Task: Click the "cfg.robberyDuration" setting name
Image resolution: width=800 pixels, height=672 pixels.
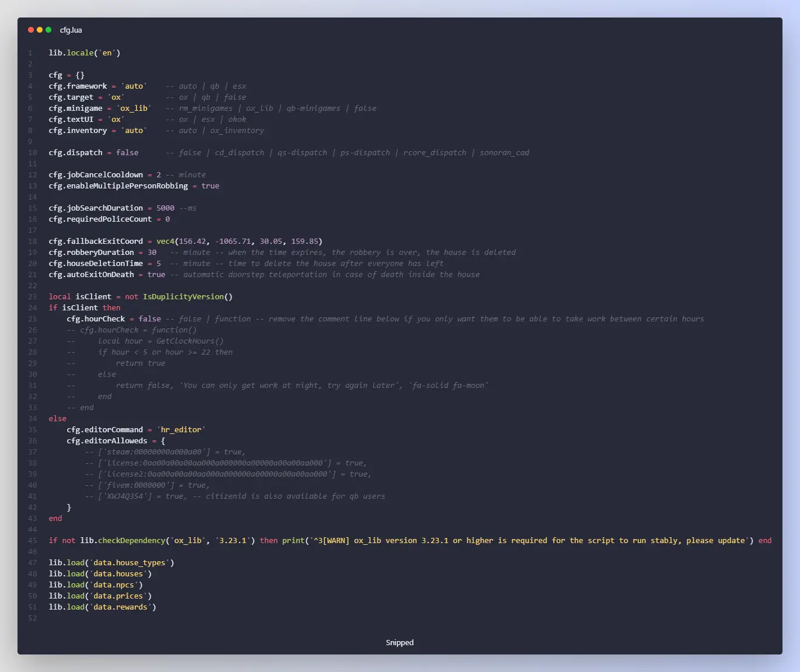Action: click(92, 252)
